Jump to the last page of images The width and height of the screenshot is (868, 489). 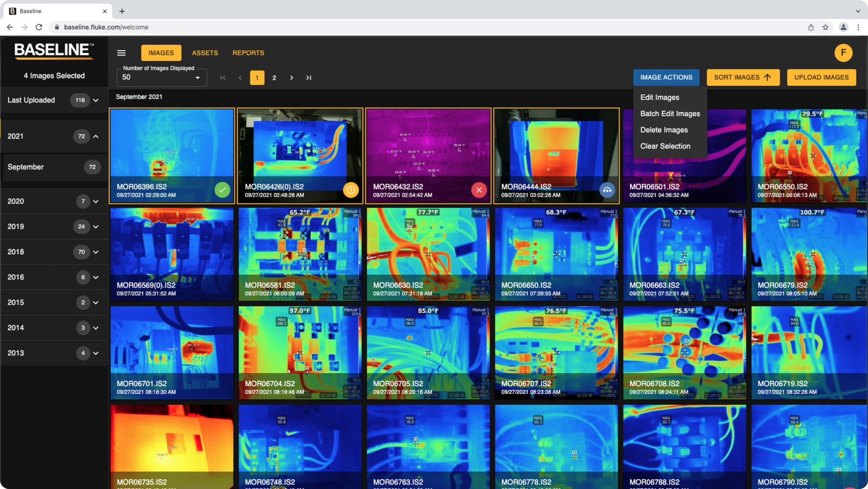[x=309, y=77]
